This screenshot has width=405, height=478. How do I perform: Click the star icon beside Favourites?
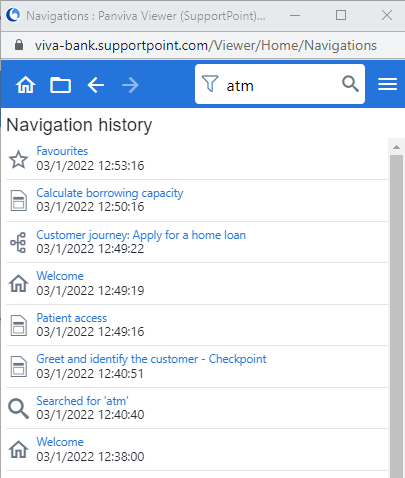pos(18,159)
